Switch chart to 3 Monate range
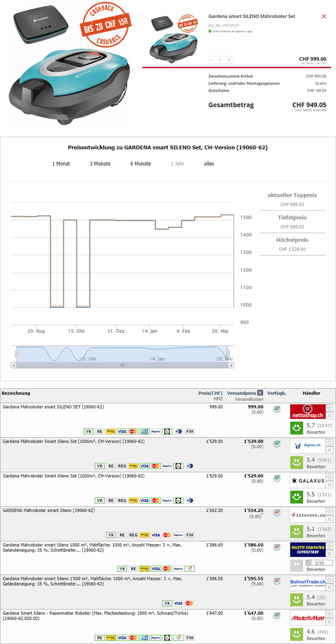The image size is (336, 644). 100,164
